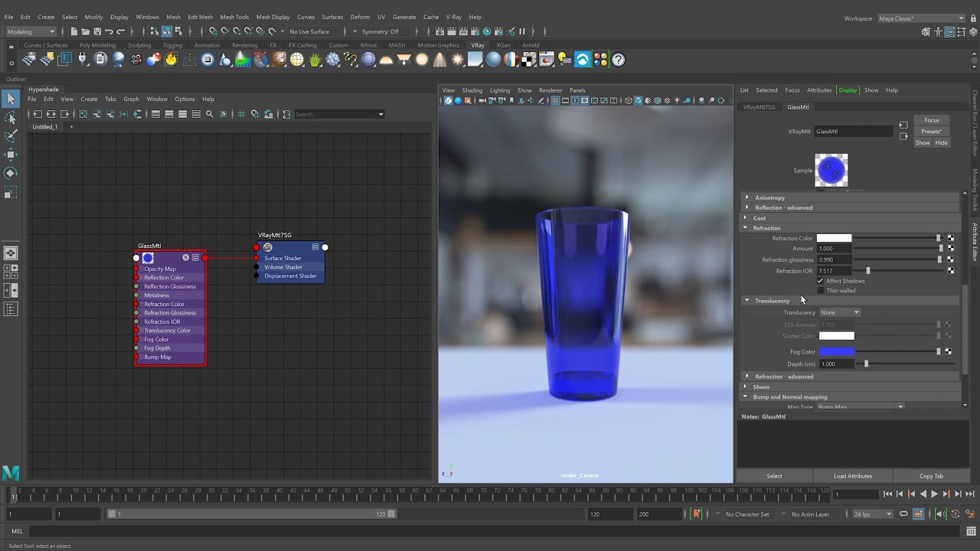
Task: Click the GlassMtl sample swatch thumbnail
Action: click(831, 170)
